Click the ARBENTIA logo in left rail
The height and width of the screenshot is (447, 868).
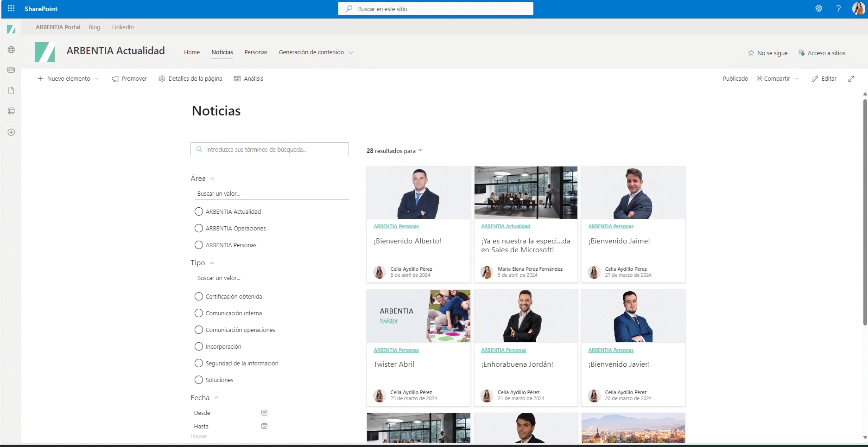click(11, 29)
